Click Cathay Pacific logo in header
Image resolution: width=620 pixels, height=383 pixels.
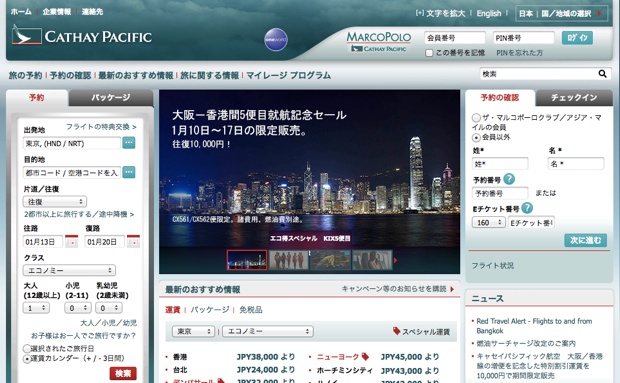(x=82, y=36)
